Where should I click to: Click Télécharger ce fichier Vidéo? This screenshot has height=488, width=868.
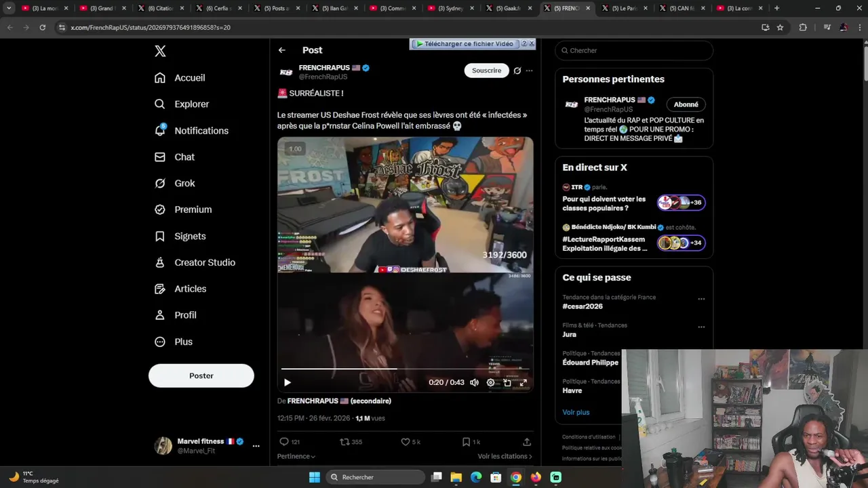[x=465, y=43]
